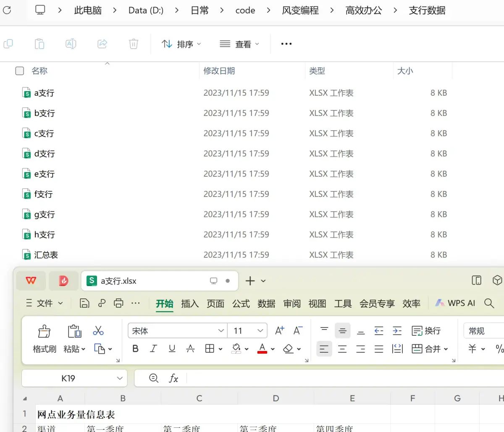Screen dimensions: 504x432
Task: Click the scissors Cut icon
Action: [98, 330]
